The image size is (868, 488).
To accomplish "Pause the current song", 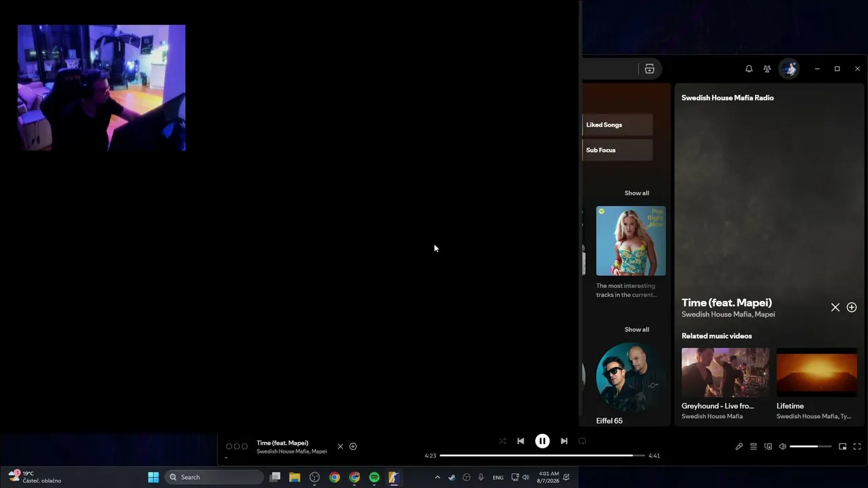I will pyautogui.click(x=542, y=441).
